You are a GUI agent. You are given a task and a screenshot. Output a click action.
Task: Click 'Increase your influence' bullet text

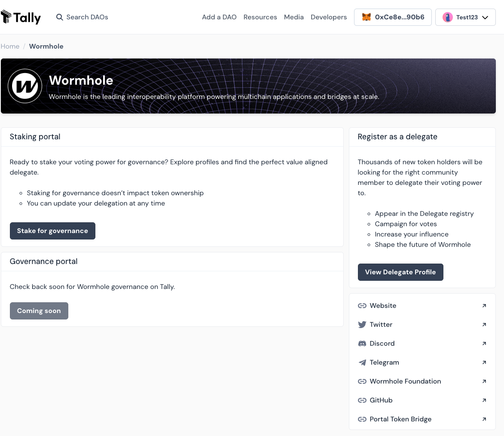[412, 234]
